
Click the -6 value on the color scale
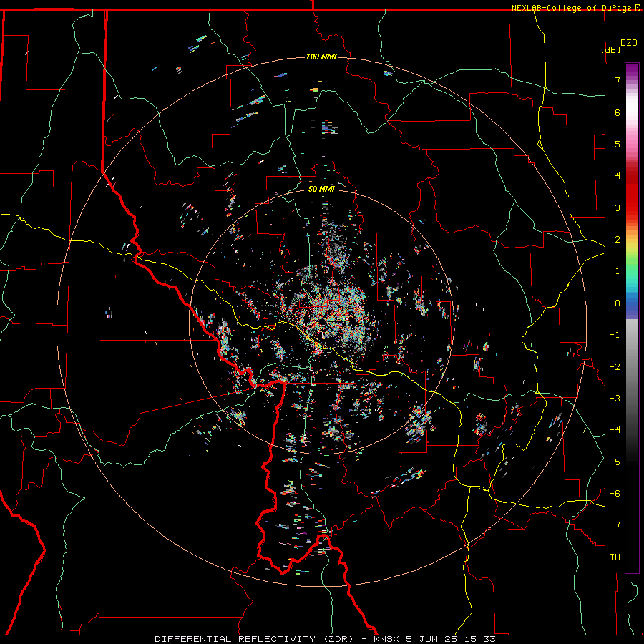click(x=615, y=494)
